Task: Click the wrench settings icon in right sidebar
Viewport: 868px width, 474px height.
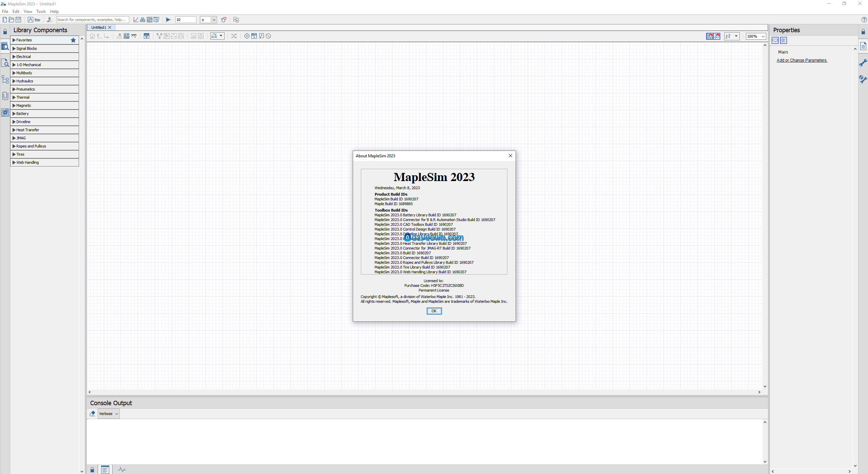Action: click(863, 63)
